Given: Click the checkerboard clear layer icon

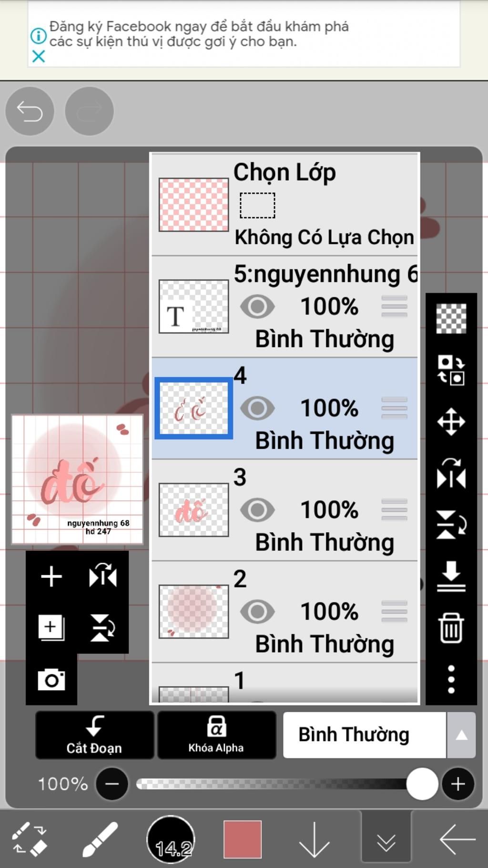Looking at the screenshot, I should pyautogui.click(x=451, y=318).
